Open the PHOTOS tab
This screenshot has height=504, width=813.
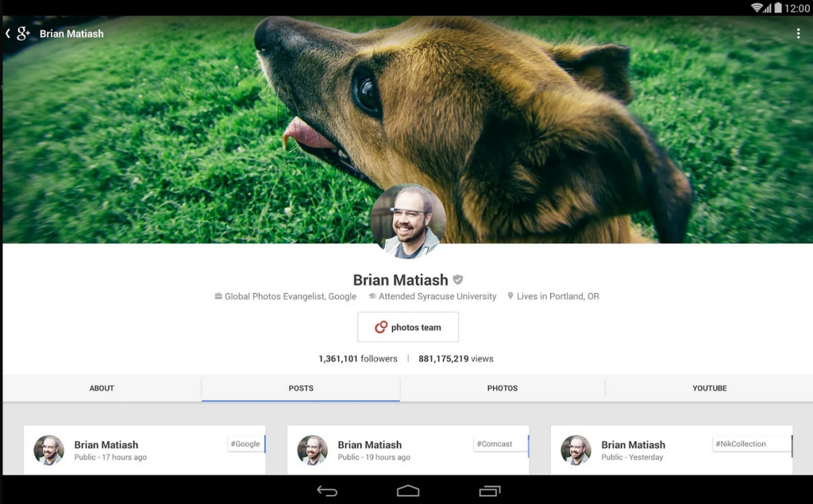pos(503,388)
